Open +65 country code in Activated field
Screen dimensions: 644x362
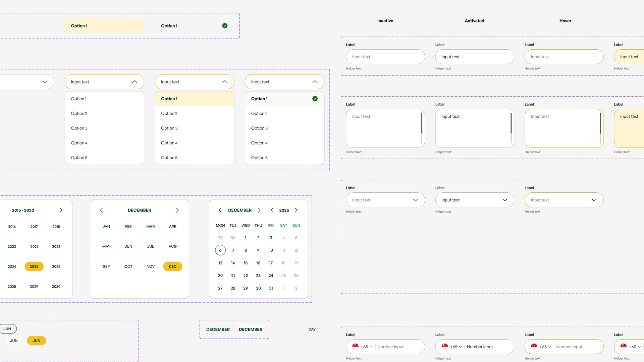click(x=456, y=347)
